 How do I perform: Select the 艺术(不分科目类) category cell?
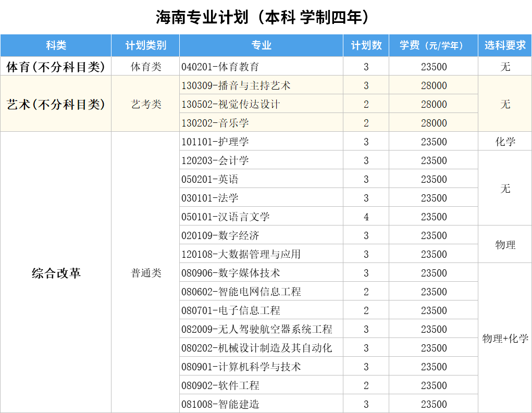(x=56, y=104)
